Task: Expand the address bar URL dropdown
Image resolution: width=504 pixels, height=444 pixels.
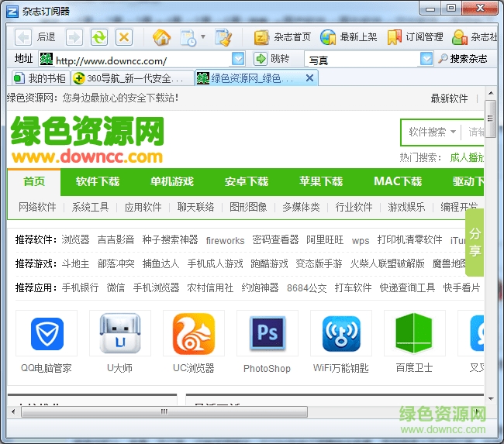Action: coord(238,60)
